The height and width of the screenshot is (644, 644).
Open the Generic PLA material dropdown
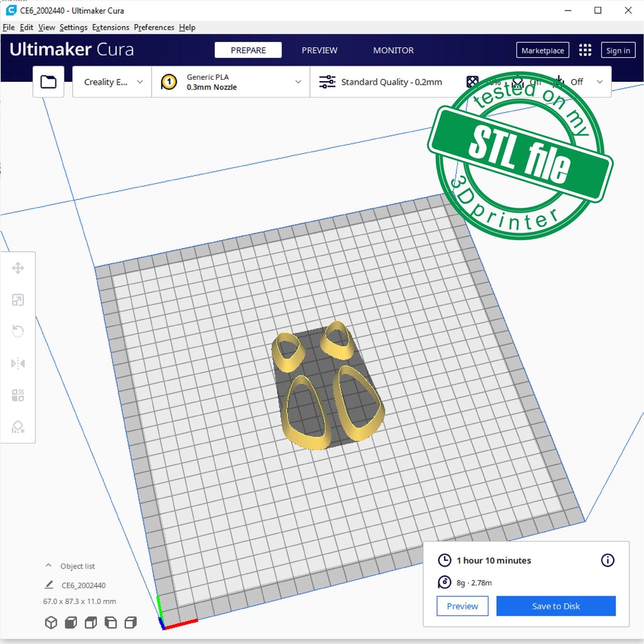(x=231, y=82)
